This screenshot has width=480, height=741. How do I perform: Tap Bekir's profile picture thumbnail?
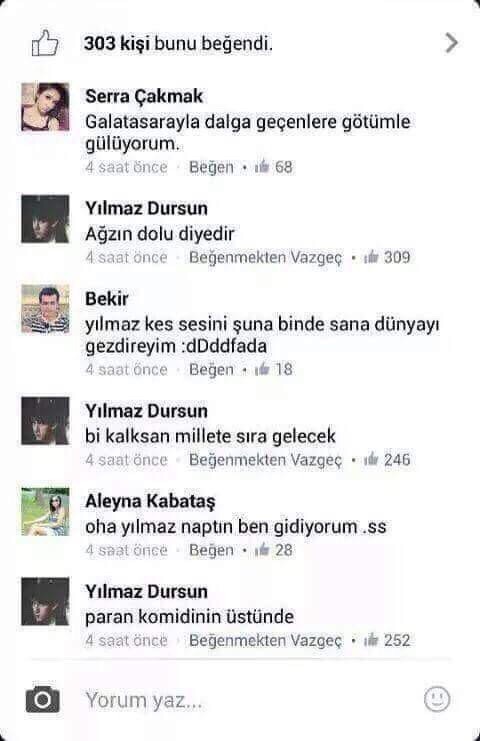(x=45, y=309)
